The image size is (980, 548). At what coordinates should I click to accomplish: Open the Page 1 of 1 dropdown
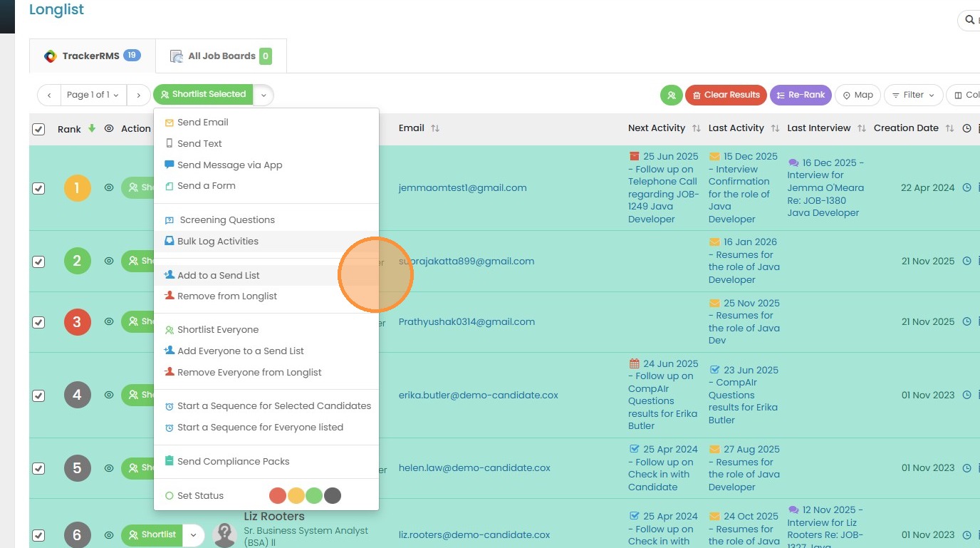[93, 95]
